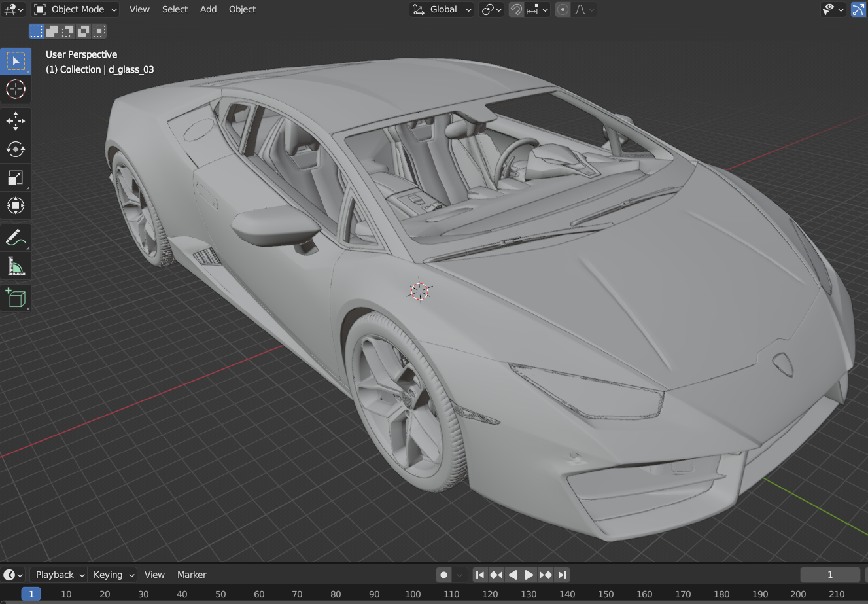Jump to the timeline end frame
The image size is (868, 604).
(562, 575)
